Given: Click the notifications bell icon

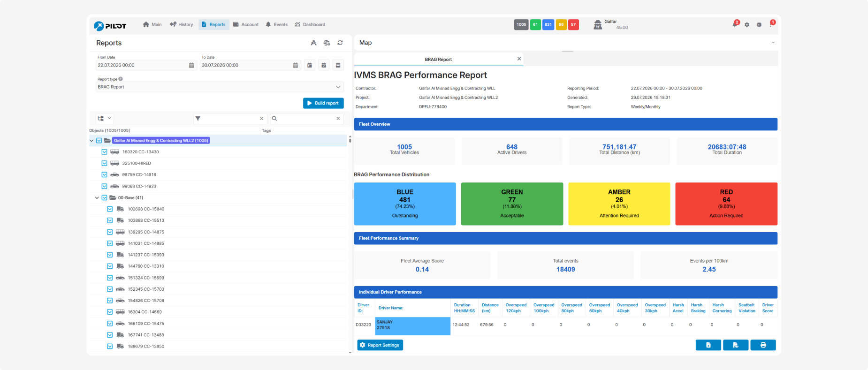Looking at the screenshot, I should click(x=735, y=24).
